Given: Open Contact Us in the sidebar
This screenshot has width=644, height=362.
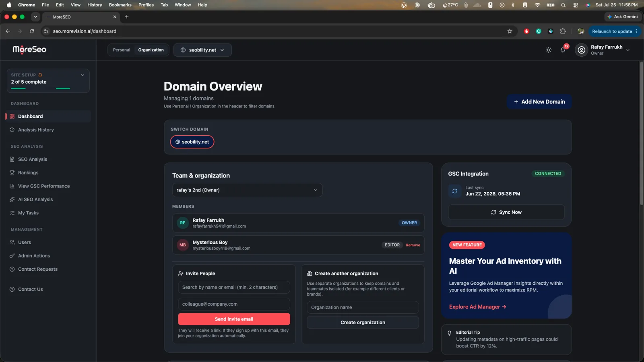Looking at the screenshot, I should (x=48, y=289).
